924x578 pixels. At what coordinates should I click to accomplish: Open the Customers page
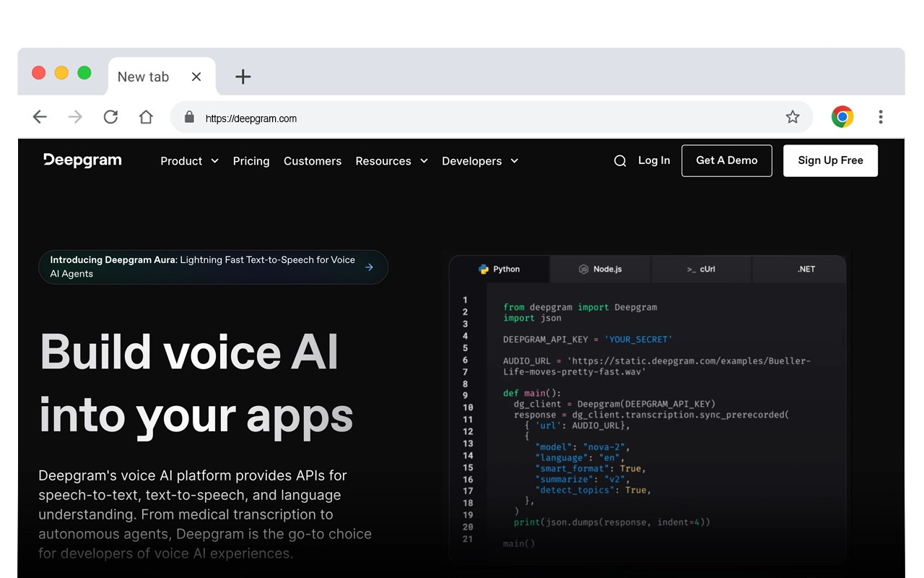313,161
